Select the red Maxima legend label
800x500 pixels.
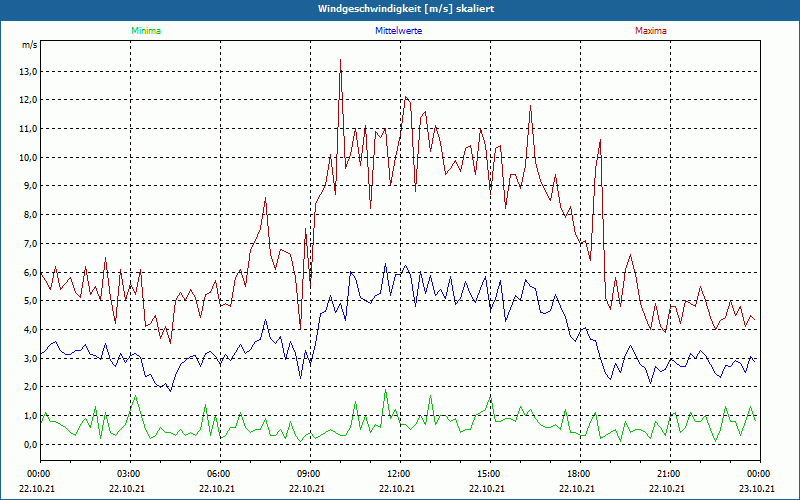[651, 31]
